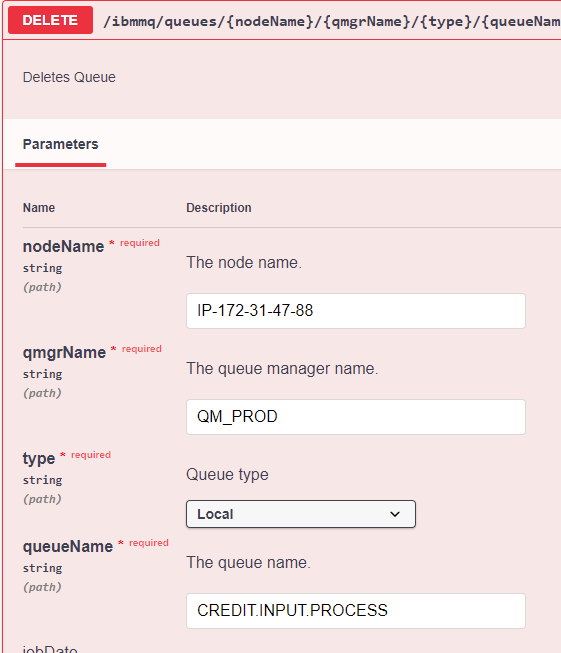This screenshot has width=561, height=653.
Task: Click the 'Queue type' description text
Action: click(227, 474)
